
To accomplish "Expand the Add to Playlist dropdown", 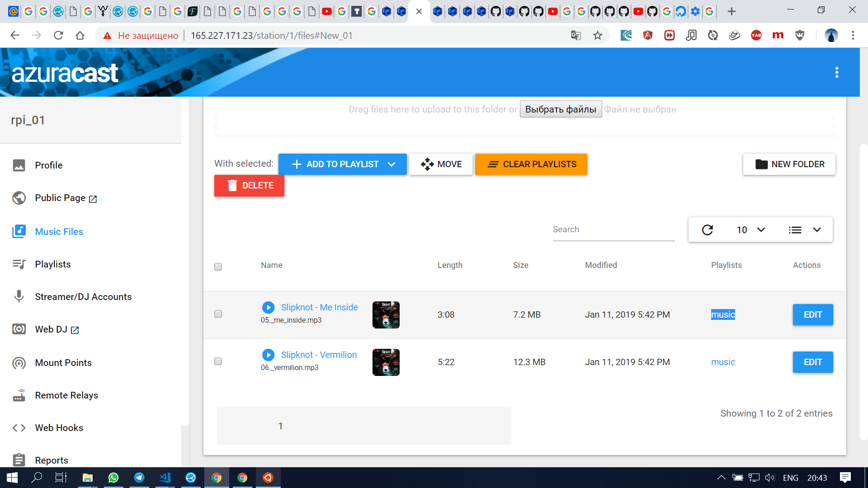I will click(x=392, y=164).
